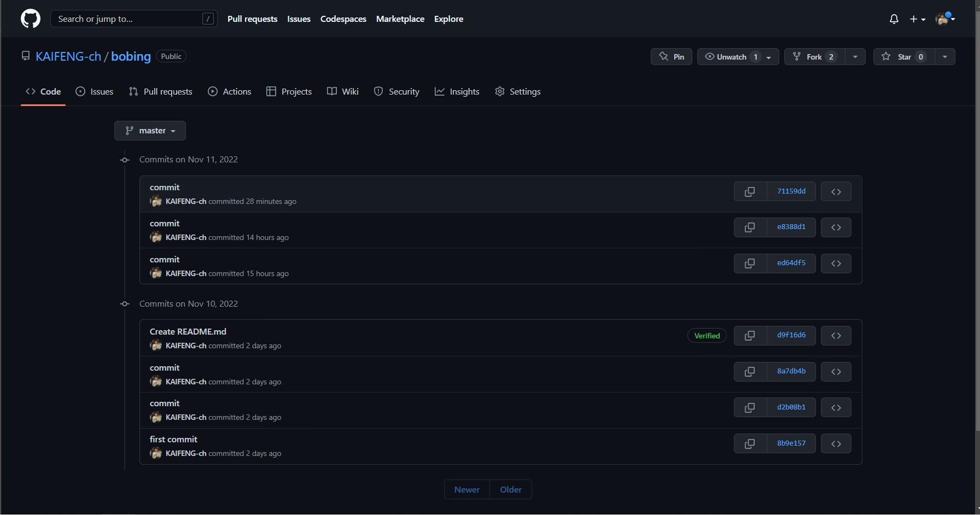This screenshot has height=515, width=980.
Task: Browse repository at commit 8a7db4b
Action: (836, 372)
